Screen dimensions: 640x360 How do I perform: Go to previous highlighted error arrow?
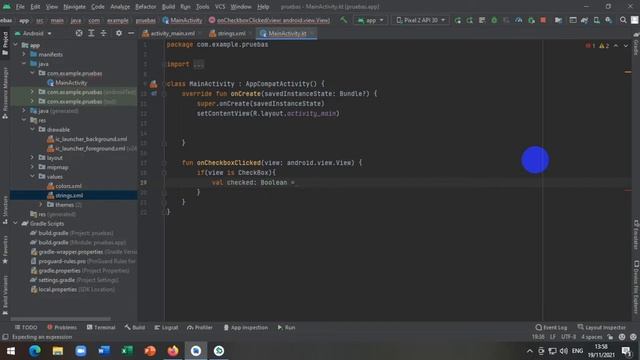point(616,46)
